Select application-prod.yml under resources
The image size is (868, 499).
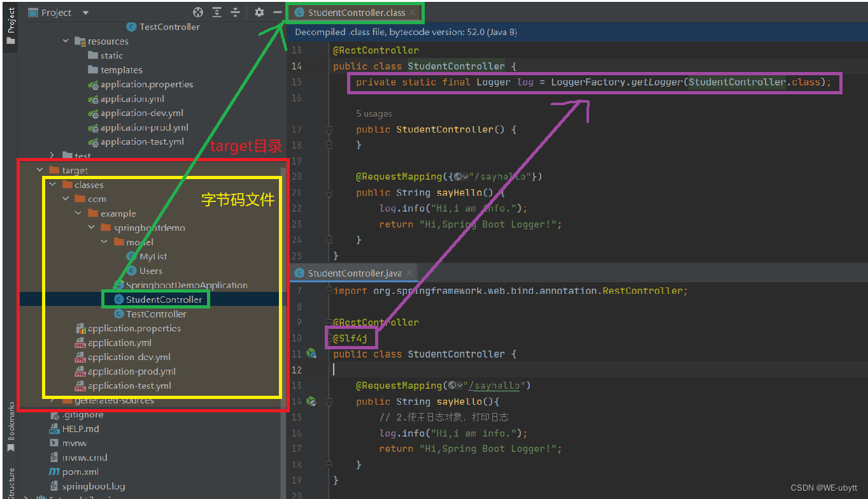[138, 127]
